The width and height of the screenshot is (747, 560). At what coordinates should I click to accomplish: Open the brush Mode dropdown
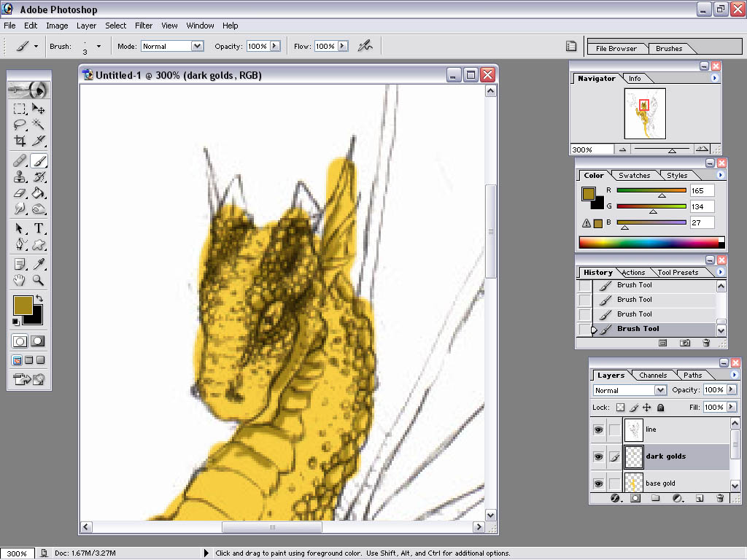(x=196, y=46)
